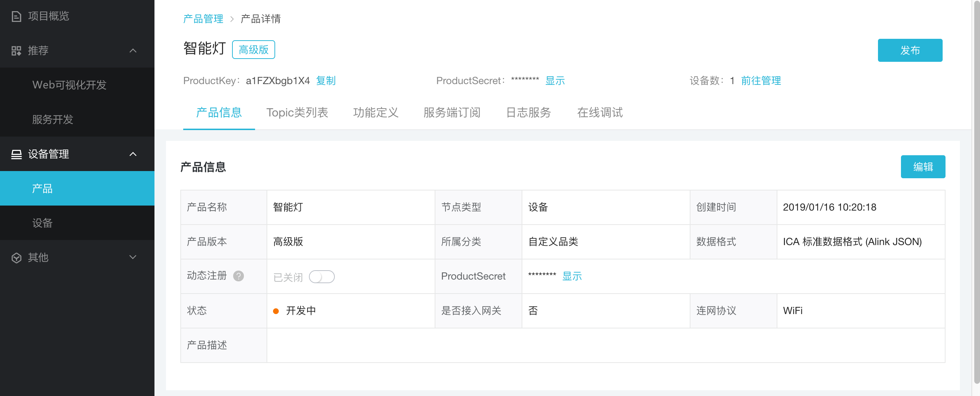
Task: Click 前往管理 device management link
Action: tap(761, 80)
